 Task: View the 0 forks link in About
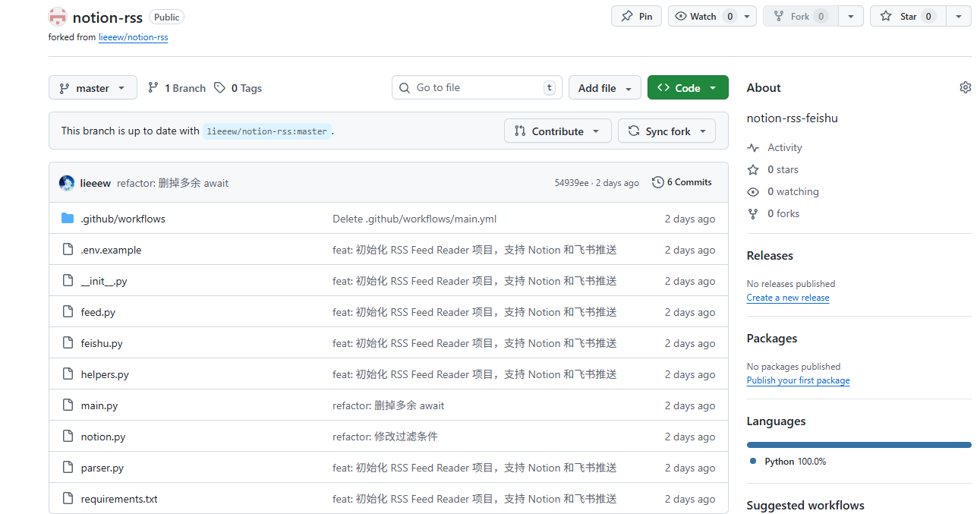[774, 213]
